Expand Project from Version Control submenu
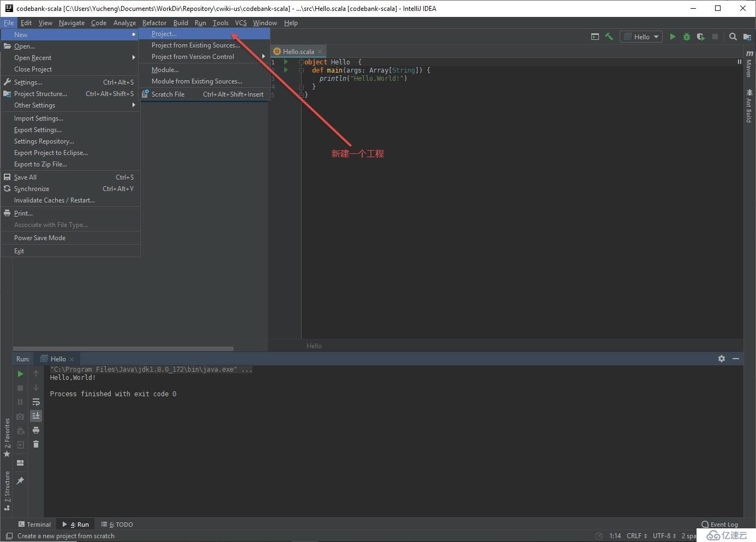 pyautogui.click(x=204, y=57)
